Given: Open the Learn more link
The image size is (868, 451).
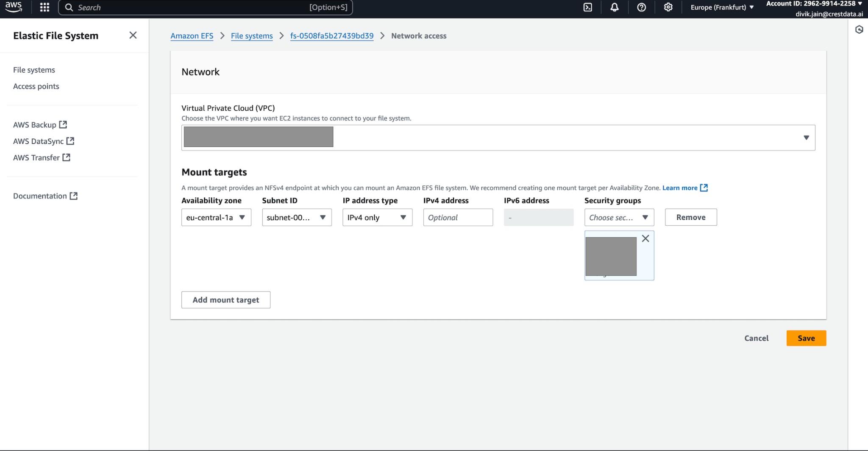Looking at the screenshot, I should pyautogui.click(x=685, y=188).
